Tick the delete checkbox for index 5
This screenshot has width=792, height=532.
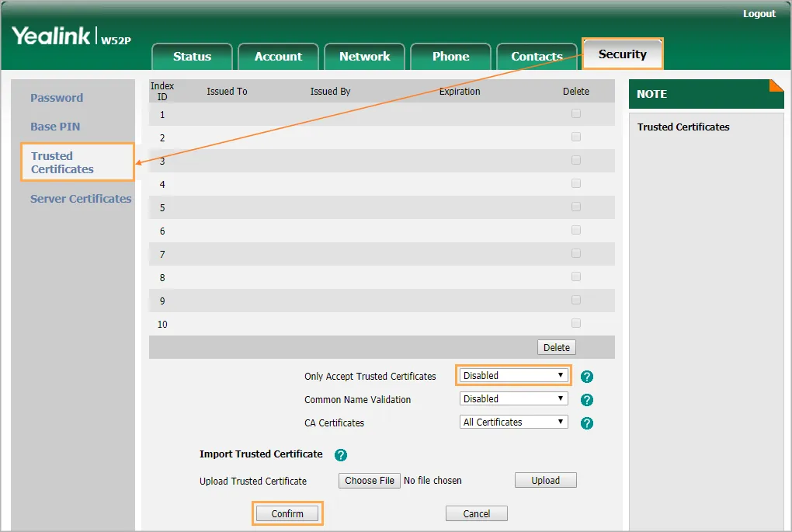pos(576,207)
